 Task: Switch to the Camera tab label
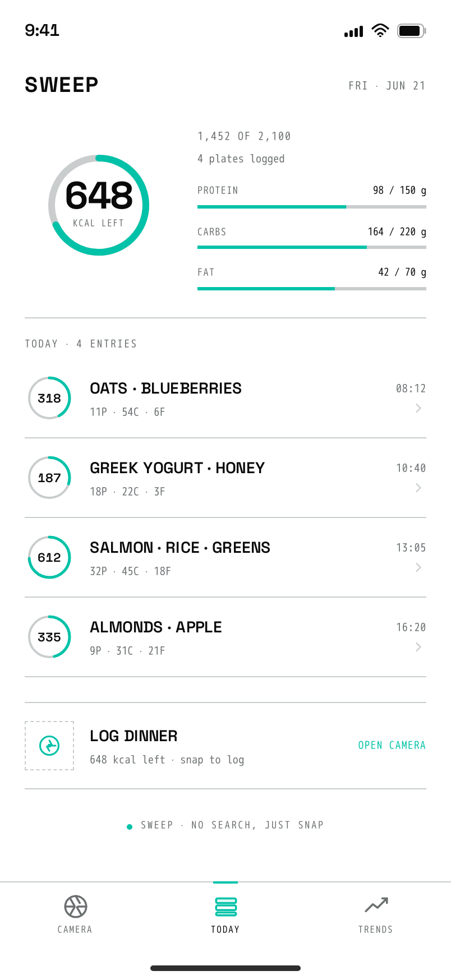pos(75,930)
